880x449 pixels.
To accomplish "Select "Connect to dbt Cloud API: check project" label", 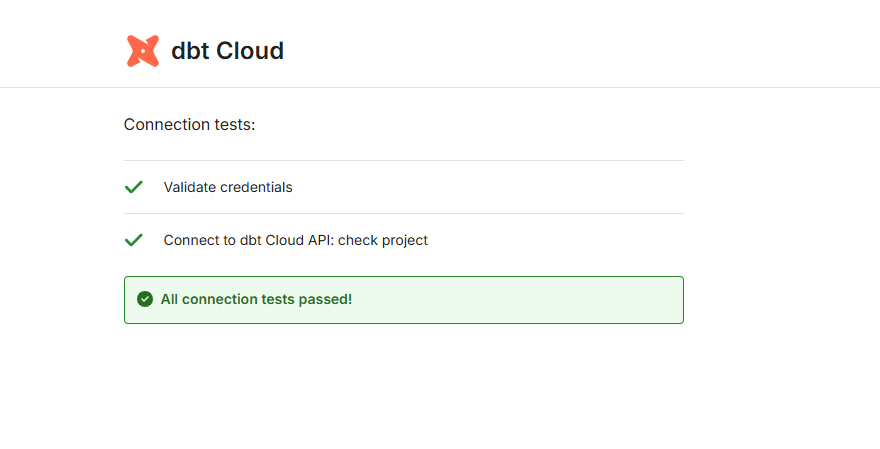I will tap(295, 241).
